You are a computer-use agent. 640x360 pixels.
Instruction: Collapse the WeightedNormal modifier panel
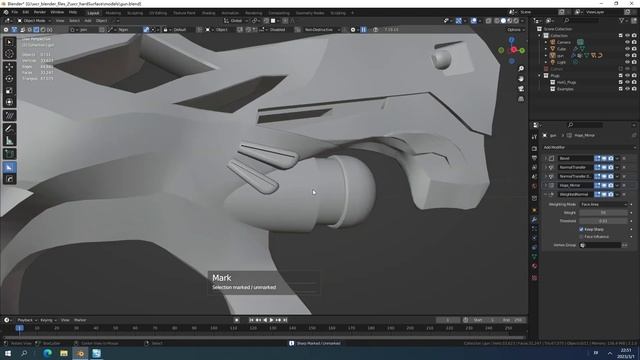546,194
